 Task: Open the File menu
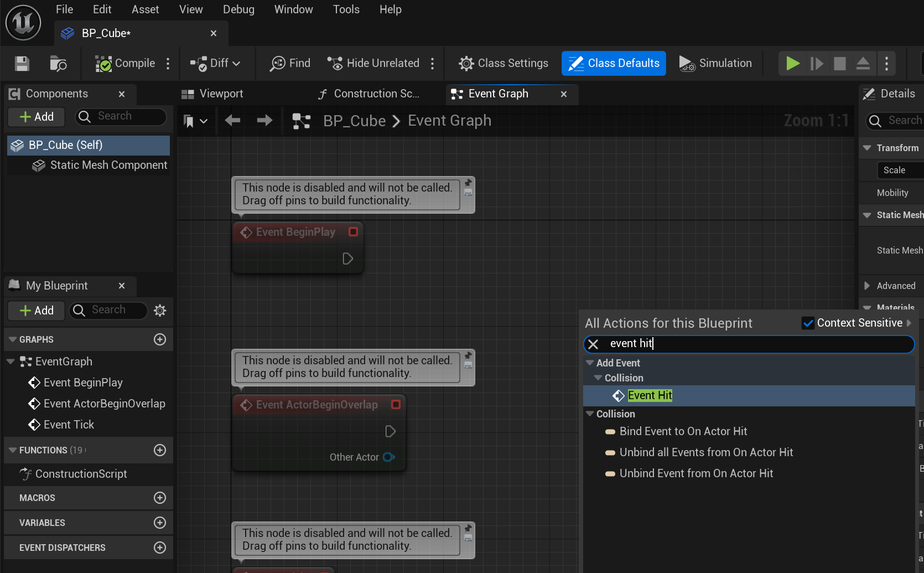64,9
